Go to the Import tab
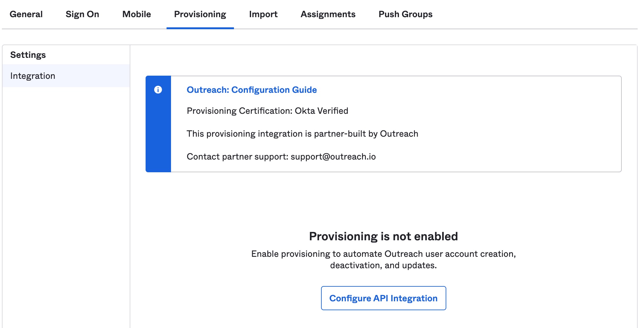This screenshot has height=328, width=644. [263, 14]
